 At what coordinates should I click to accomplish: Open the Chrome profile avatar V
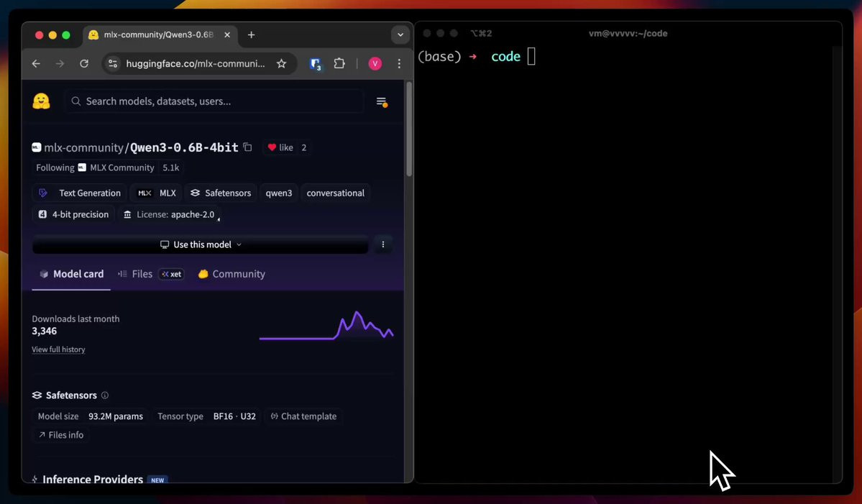click(375, 64)
